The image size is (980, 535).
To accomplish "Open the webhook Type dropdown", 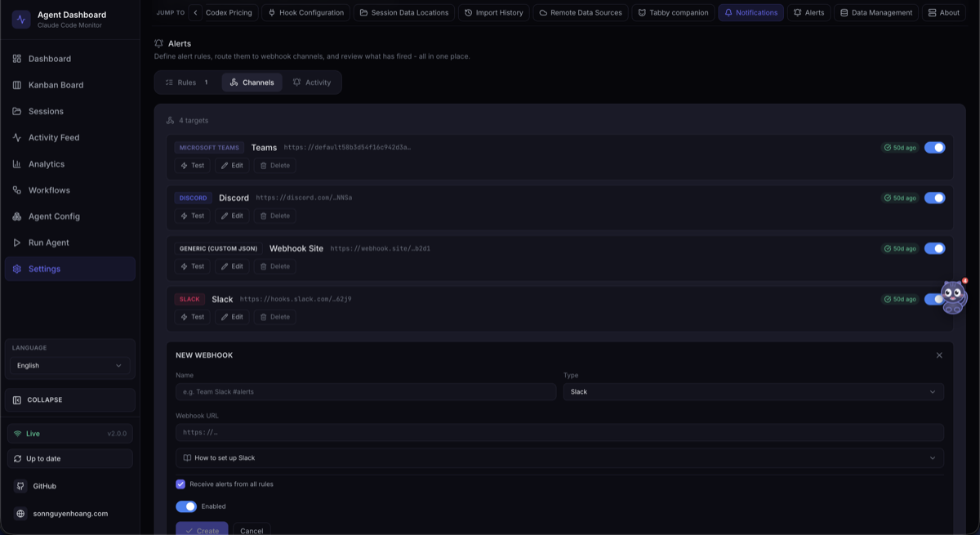I will 754,392.
